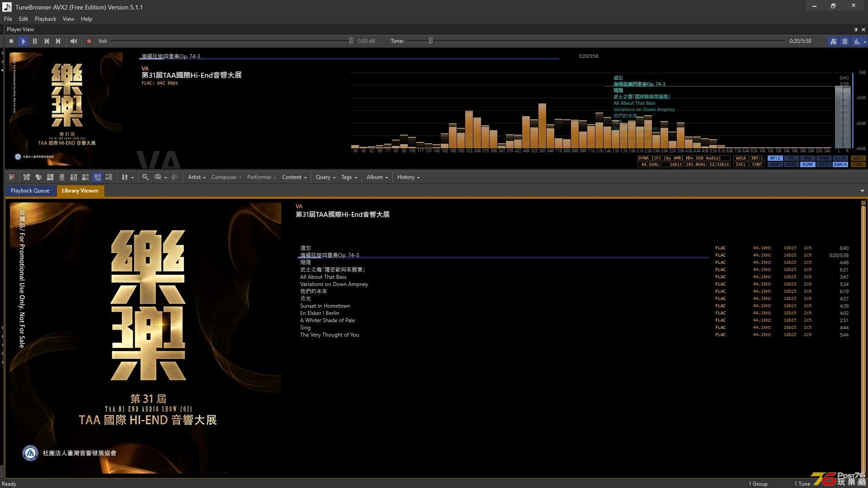Select the stacked covers view icon

point(38,177)
